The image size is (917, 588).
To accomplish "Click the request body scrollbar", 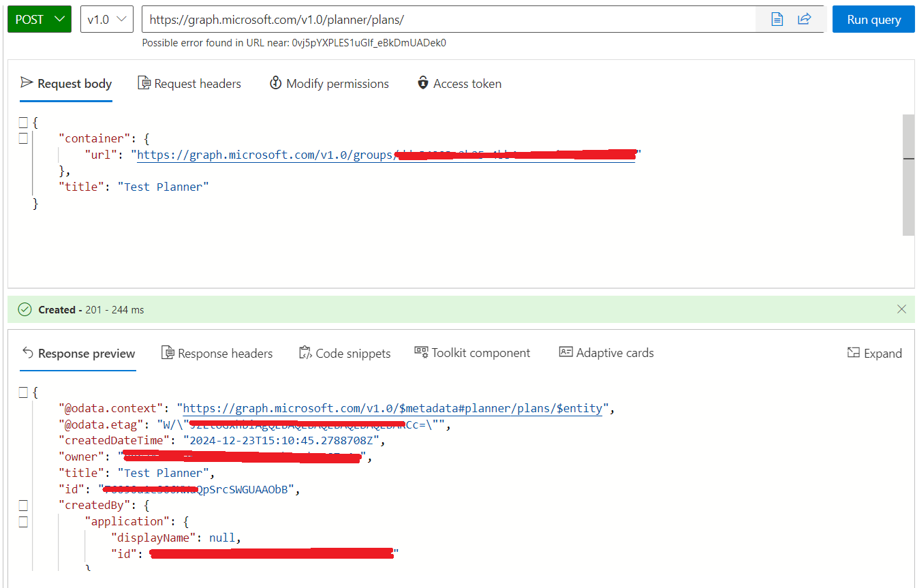I will 908,175.
